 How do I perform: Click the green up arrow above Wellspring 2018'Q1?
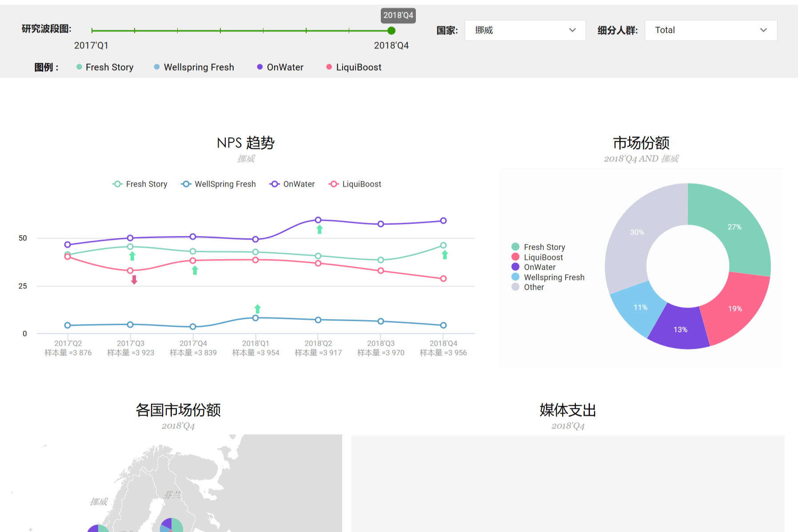(257, 308)
